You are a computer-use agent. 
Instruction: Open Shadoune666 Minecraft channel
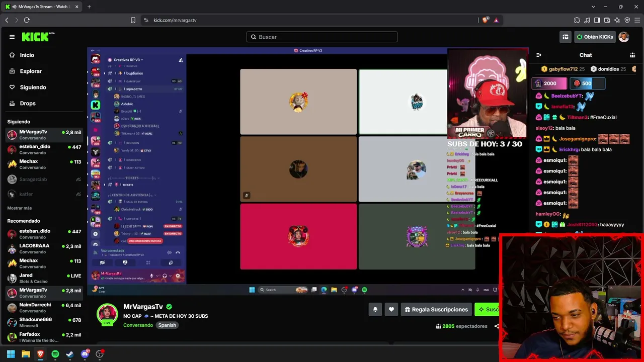click(x=44, y=322)
